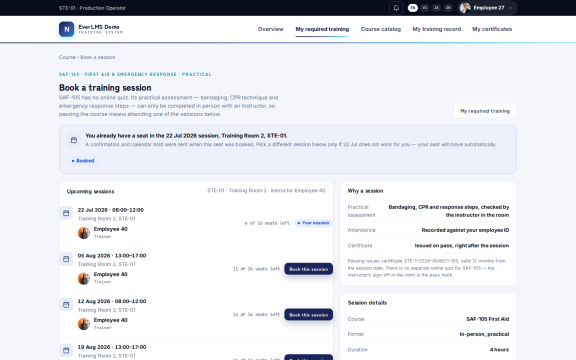The height and width of the screenshot is (360, 576).
Task: Switch the language to JA
Action: point(436,8)
